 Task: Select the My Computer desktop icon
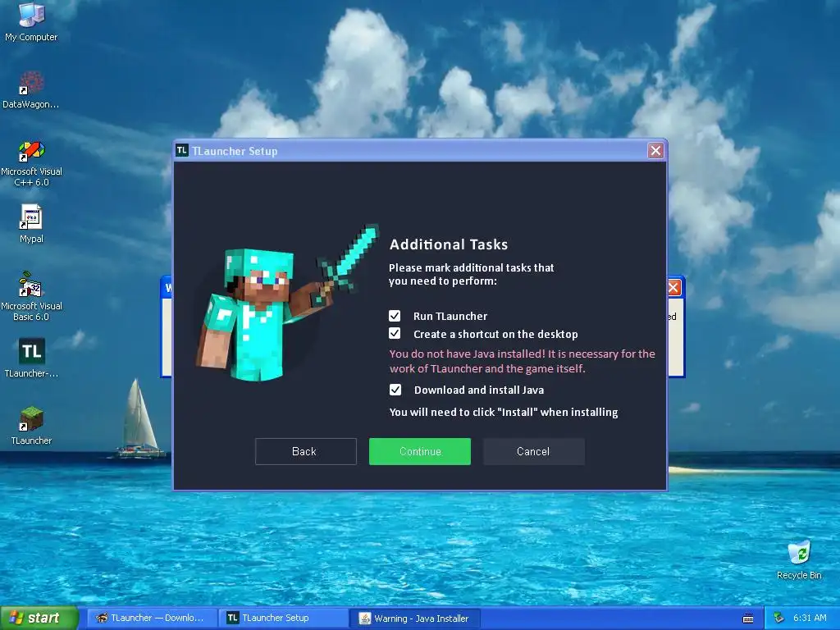click(x=31, y=22)
